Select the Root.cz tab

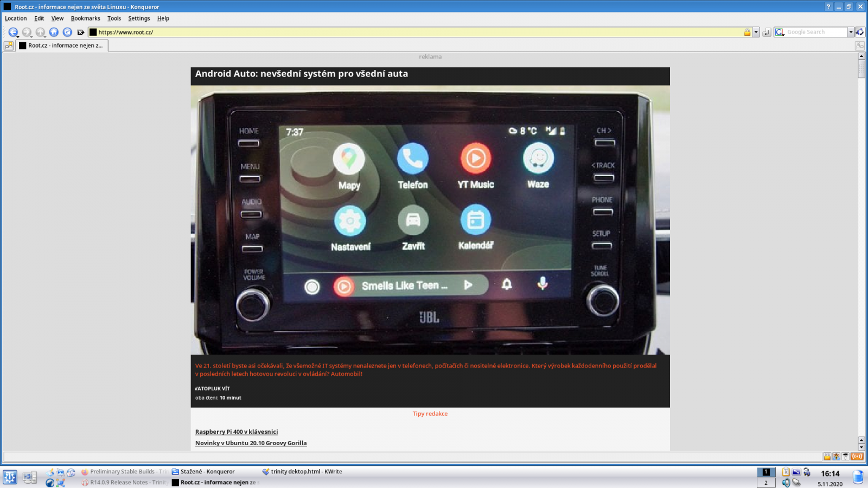[62, 46]
